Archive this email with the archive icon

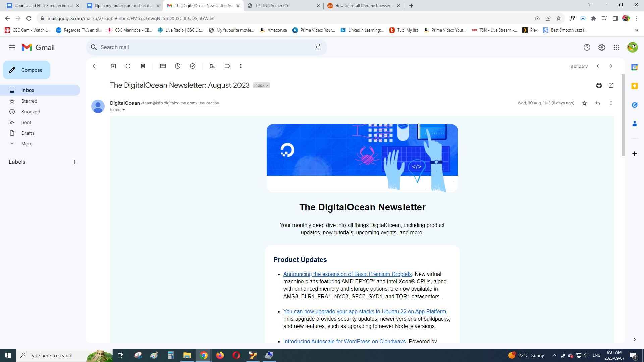(x=113, y=66)
